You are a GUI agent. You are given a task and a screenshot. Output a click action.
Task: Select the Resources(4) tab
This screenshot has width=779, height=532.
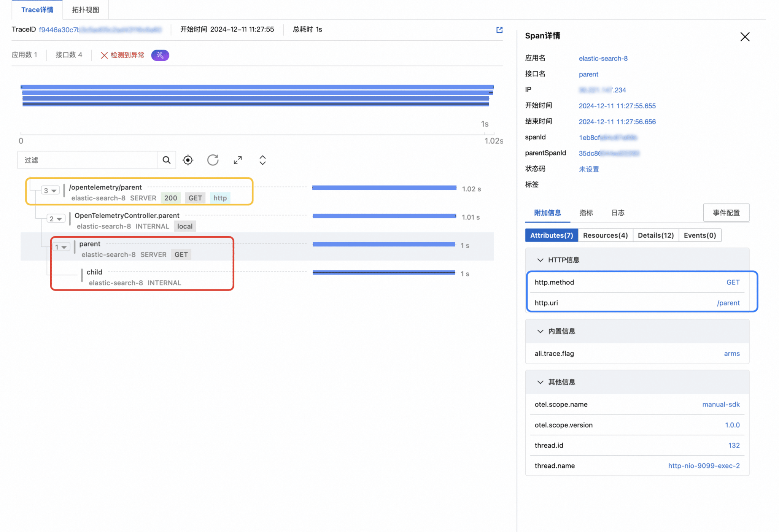tap(605, 235)
